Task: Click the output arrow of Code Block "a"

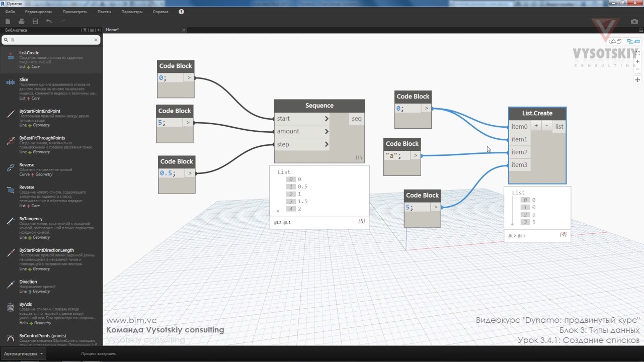Action: point(416,155)
